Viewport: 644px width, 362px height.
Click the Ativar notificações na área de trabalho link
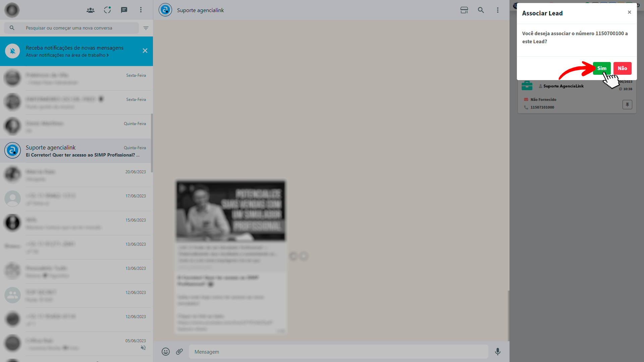(x=67, y=55)
